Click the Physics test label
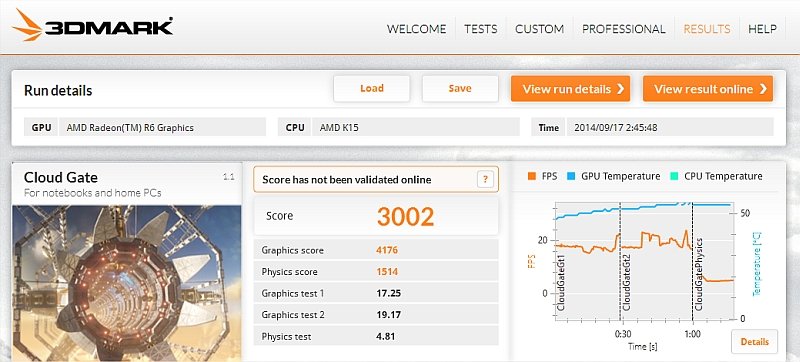 286,337
